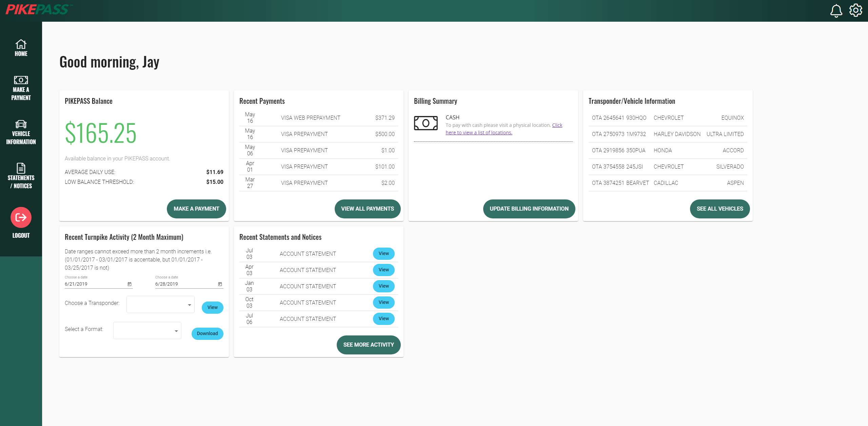Open start date calendar picker icon
Viewport: 868px width, 426px height.
(130, 284)
